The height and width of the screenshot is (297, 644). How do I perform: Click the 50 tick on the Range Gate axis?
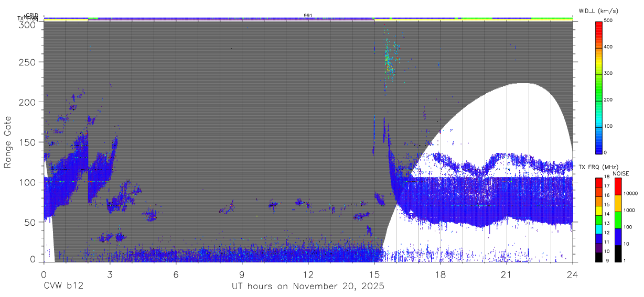[x=31, y=222]
